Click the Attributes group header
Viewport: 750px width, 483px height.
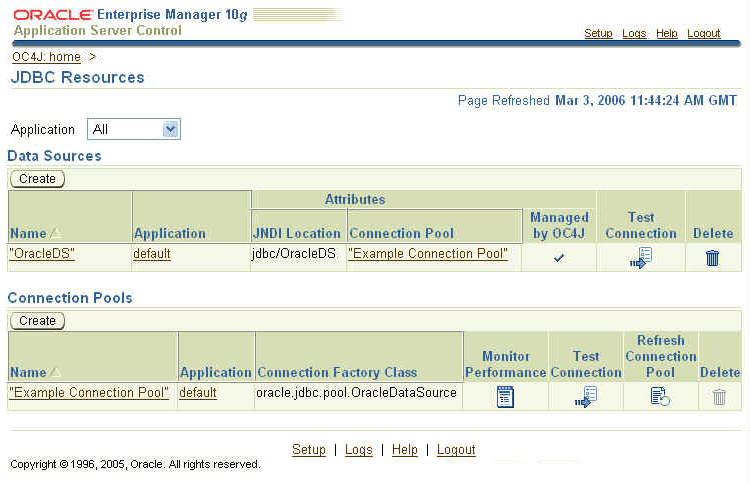(355, 199)
